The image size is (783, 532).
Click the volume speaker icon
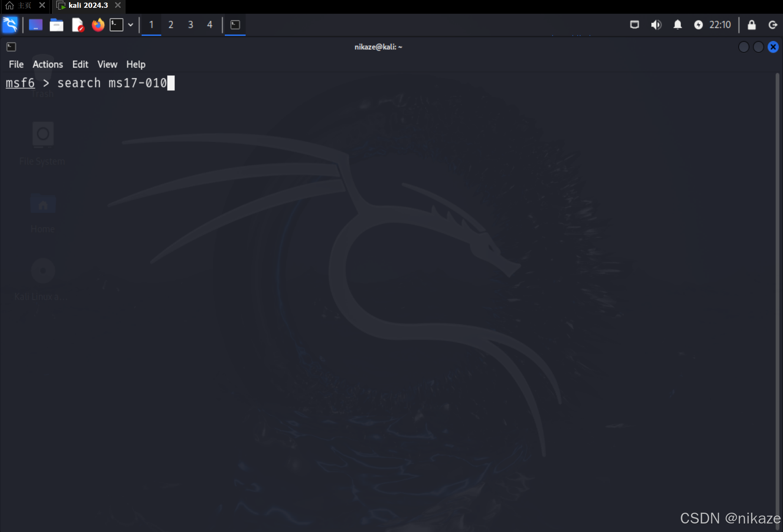(x=656, y=25)
